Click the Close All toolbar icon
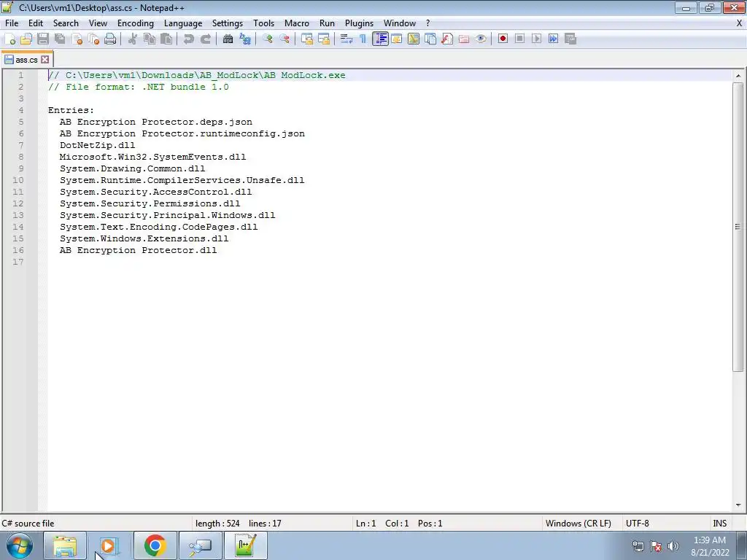Viewport: 747px width, 560px height. click(93, 39)
